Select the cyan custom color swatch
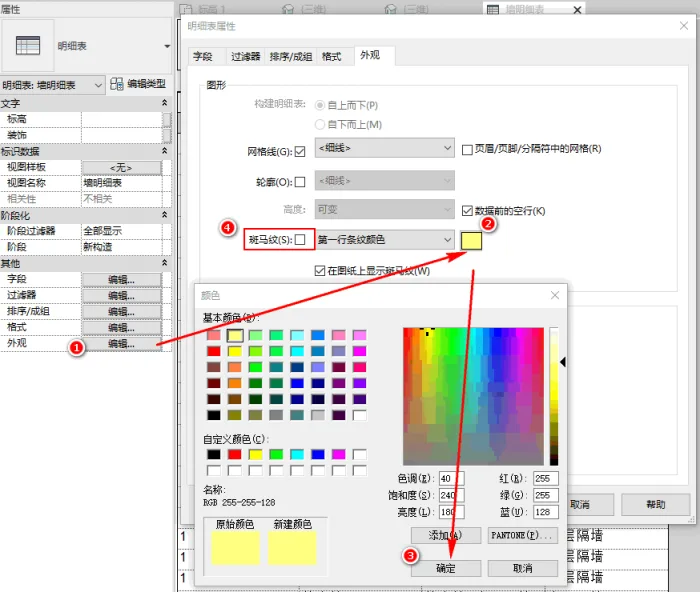This screenshot has width=700, height=592. [x=297, y=454]
